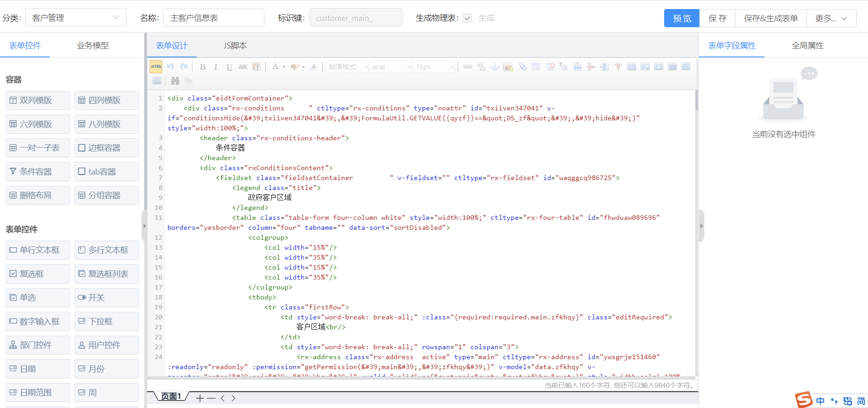Open the 更多... dropdown menu
Screen dimensions: 868x408
831,18
